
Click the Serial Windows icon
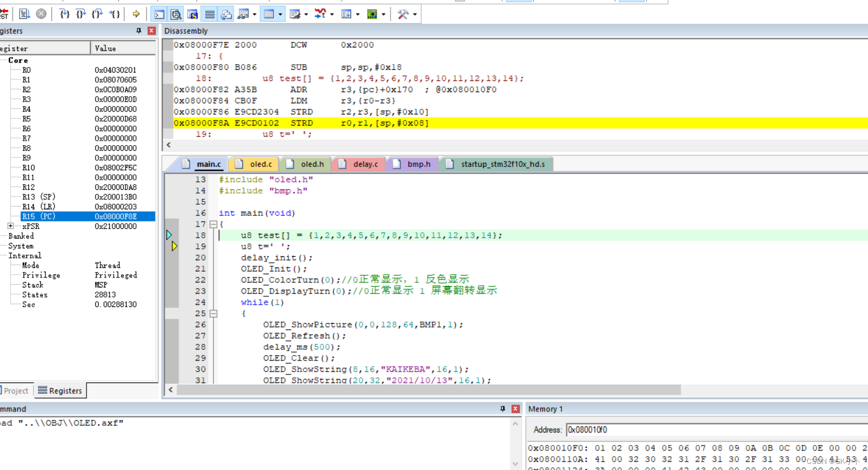point(295,14)
